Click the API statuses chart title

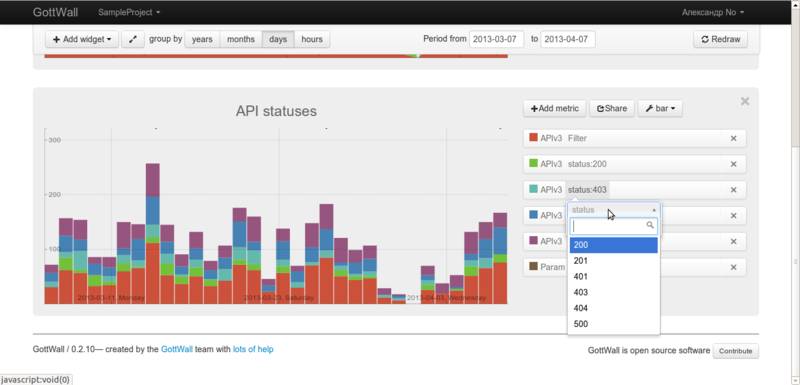coord(276,111)
